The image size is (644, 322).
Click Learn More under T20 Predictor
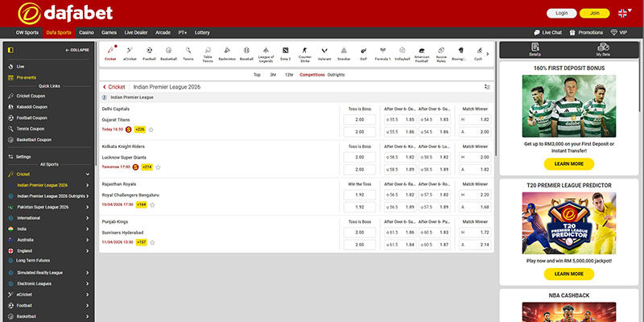click(569, 274)
